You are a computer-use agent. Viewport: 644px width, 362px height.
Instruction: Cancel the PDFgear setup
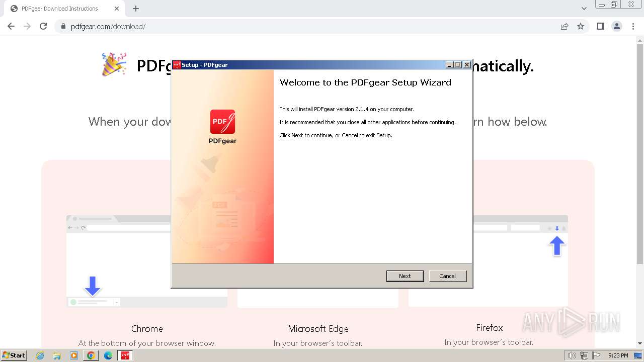click(448, 276)
